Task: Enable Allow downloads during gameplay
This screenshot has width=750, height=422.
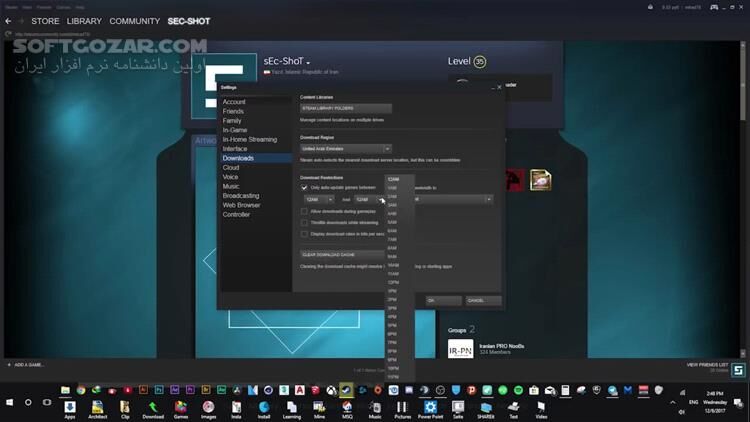Action: tap(305, 211)
